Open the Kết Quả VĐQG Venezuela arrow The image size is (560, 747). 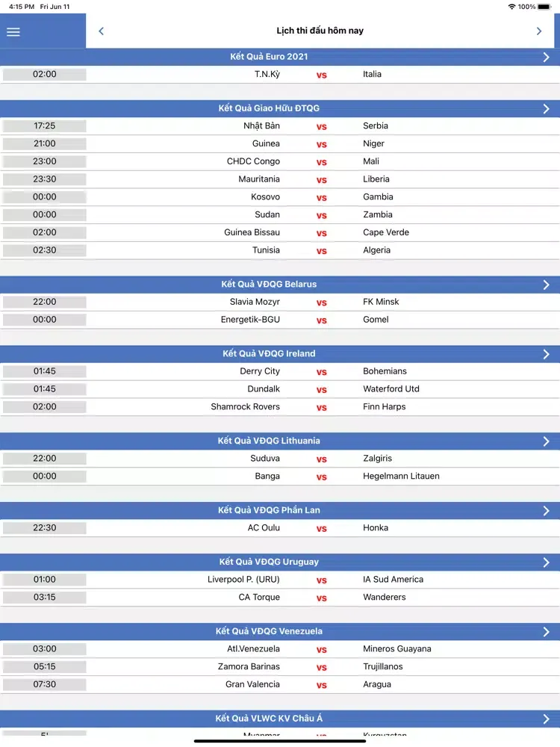click(546, 632)
